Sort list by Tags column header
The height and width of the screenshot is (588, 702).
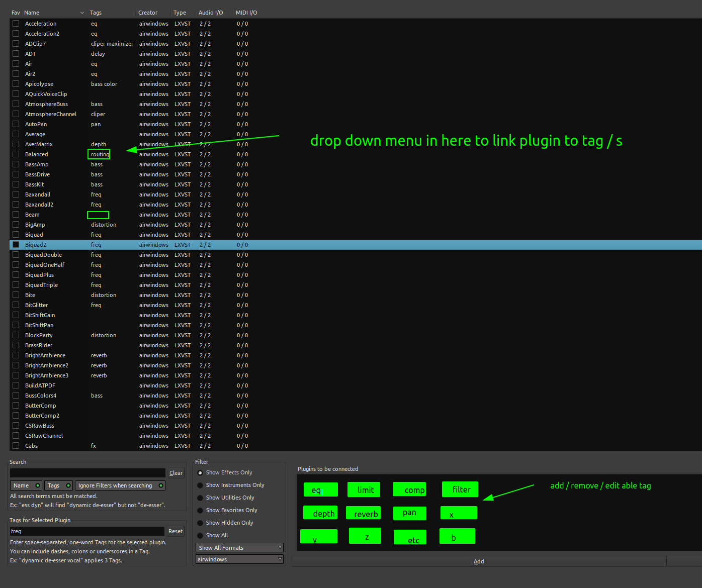click(96, 13)
